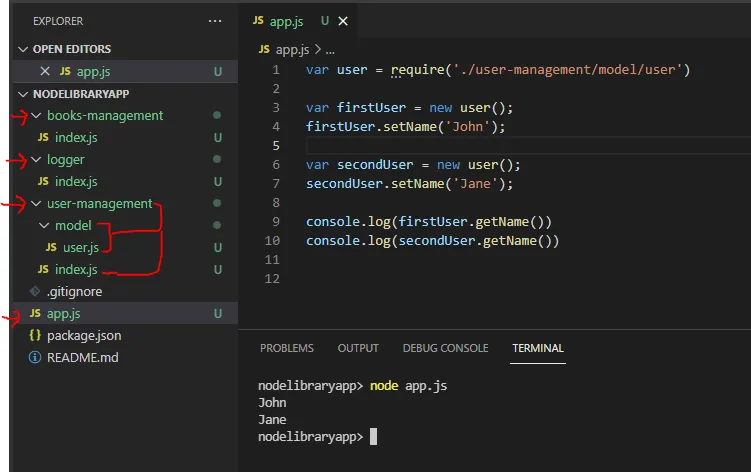Open README.md from the file tree

tap(82, 358)
